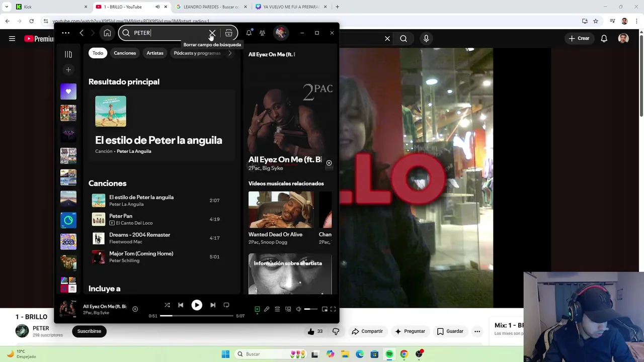Open YouTube notifications bell

tap(604, 38)
